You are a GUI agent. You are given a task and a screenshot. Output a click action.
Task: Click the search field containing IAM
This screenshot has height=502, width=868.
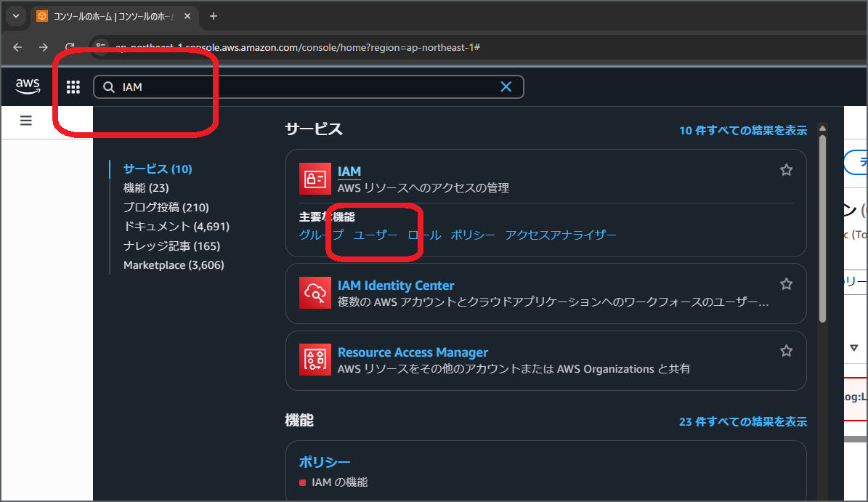click(x=308, y=87)
